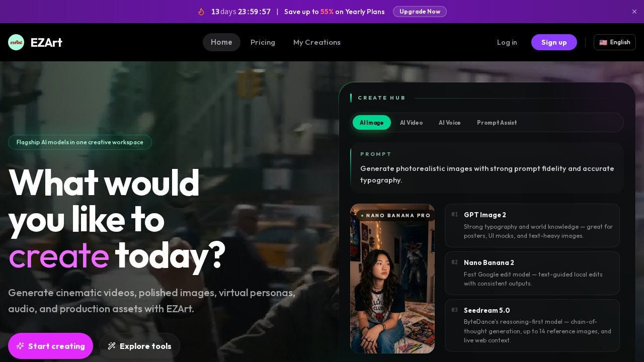Go to the Home nav item

[221, 42]
